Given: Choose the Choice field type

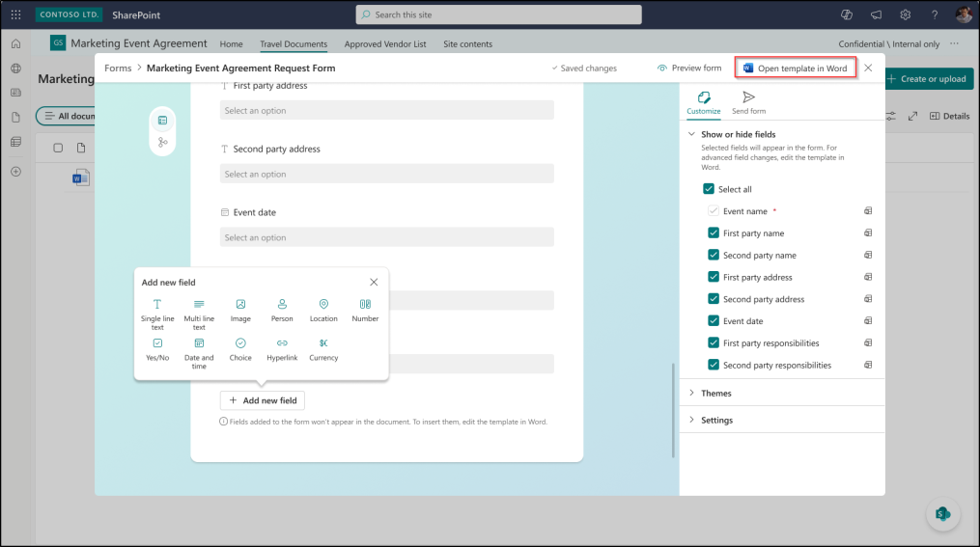Looking at the screenshot, I should (240, 349).
